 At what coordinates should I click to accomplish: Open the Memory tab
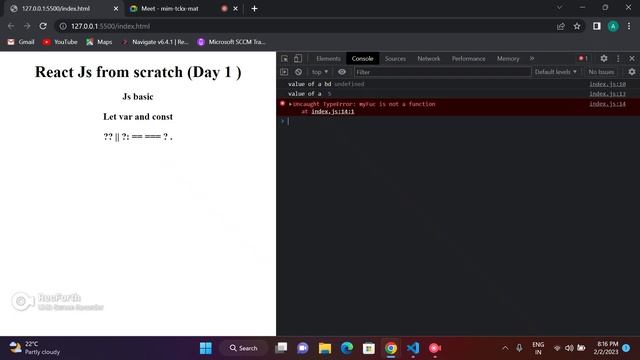click(x=508, y=59)
